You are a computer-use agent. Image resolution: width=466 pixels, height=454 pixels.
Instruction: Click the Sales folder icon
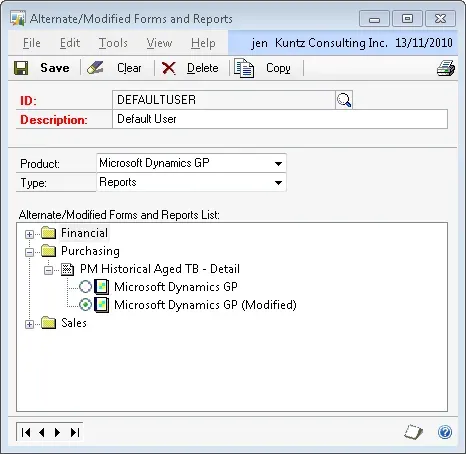pos(49,323)
